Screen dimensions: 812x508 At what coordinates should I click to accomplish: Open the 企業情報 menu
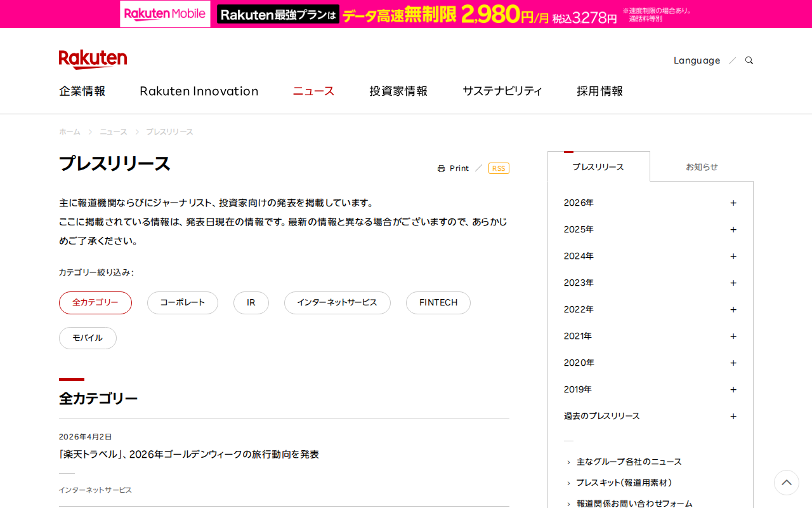[82, 91]
